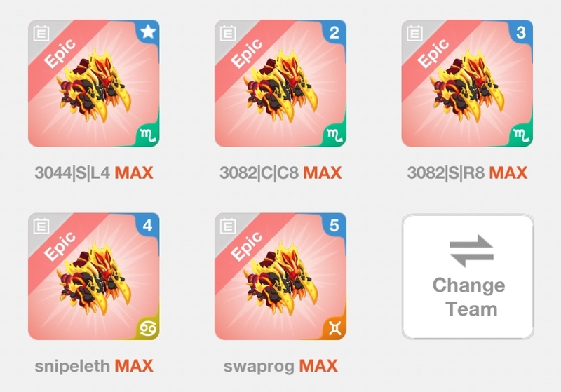Select the 3082|C|C8 monster thumbnail
The height and width of the screenshot is (392, 561).
280,83
